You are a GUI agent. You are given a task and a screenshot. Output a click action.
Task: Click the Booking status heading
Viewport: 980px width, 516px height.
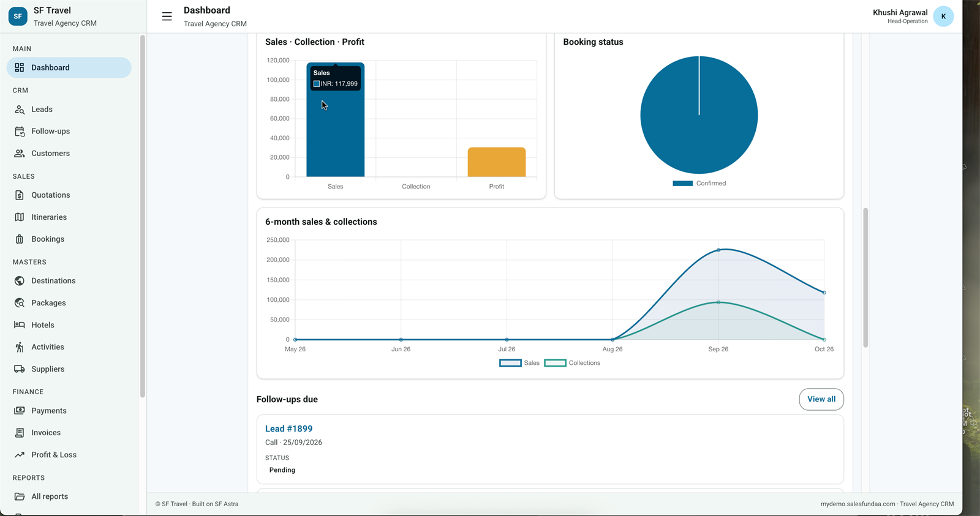point(593,42)
